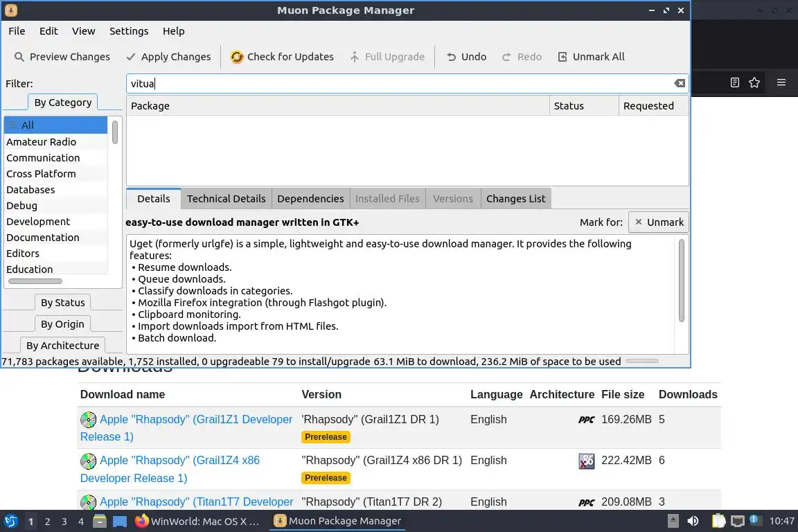Image resolution: width=798 pixels, height=532 pixels.
Task: Expand the By Category filter section
Action: click(x=62, y=103)
